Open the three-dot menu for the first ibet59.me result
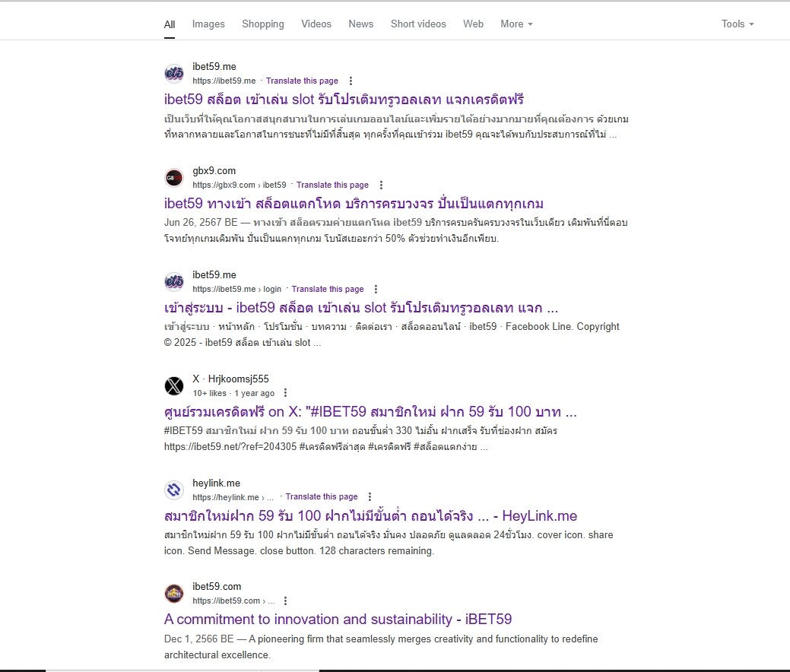Image resolution: width=790 pixels, height=672 pixels. click(351, 81)
